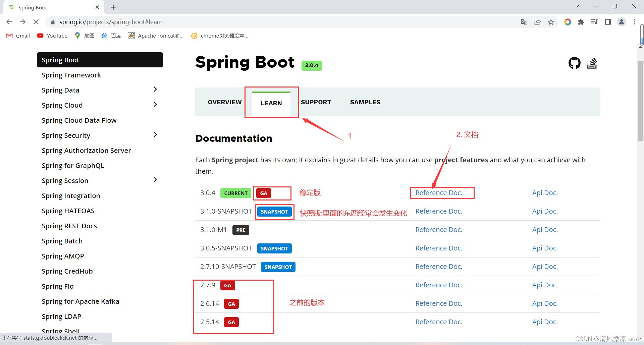Expand the Spring Data submenu
This screenshot has width=644, height=345.
pos(155,89)
